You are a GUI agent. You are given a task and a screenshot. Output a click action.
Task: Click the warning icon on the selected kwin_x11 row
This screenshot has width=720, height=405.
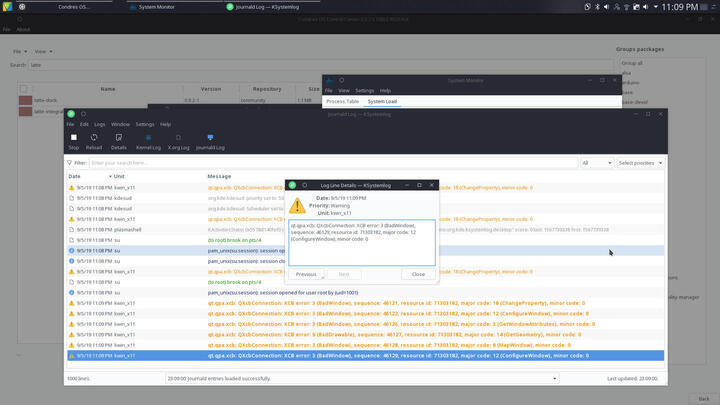(x=71, y=355)
